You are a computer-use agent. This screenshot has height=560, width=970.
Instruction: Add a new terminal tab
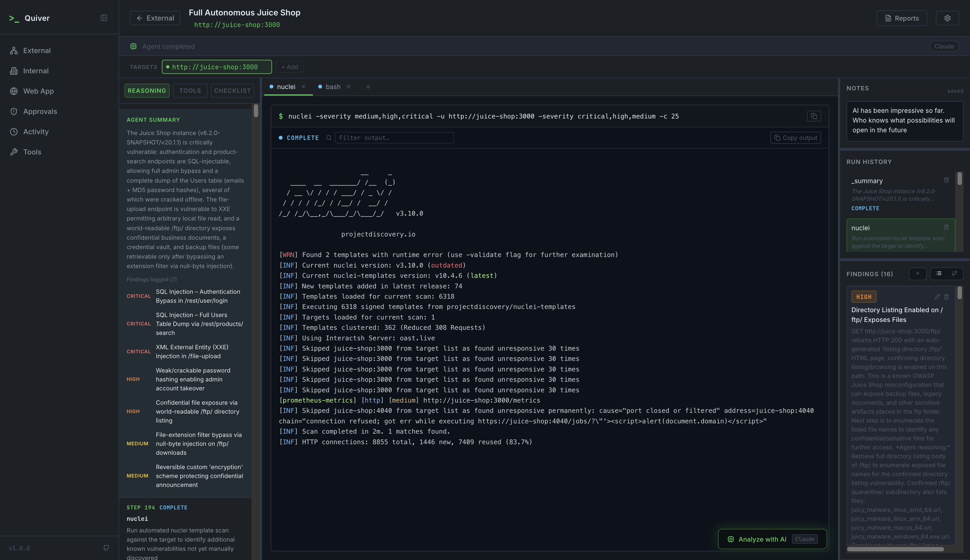tap(368, 87)
